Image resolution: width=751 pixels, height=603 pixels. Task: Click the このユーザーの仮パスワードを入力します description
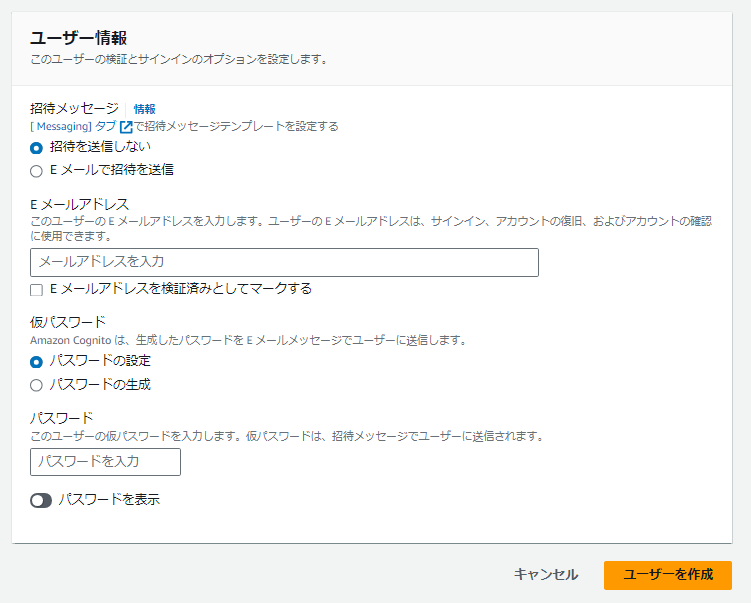tap(287, 436)
